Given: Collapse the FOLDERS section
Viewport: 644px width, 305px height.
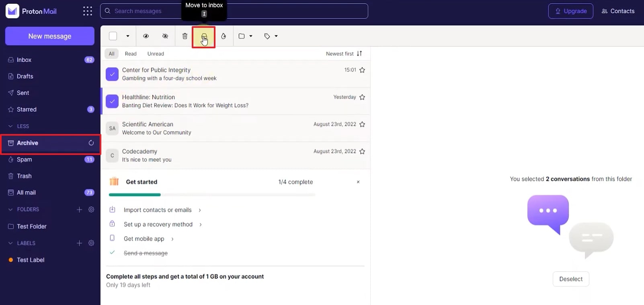Looking at the screenshot, I should click(24, 209).
